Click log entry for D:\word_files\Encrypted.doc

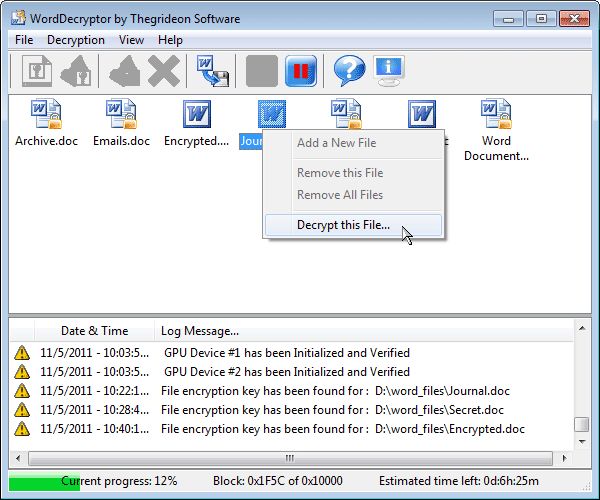(343, 429)
